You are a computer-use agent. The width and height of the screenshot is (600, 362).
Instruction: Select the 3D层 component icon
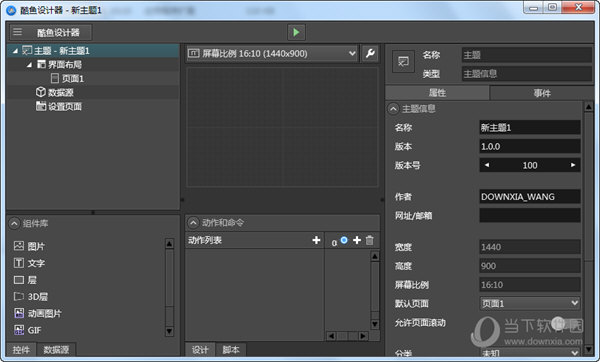click(19, 297)
